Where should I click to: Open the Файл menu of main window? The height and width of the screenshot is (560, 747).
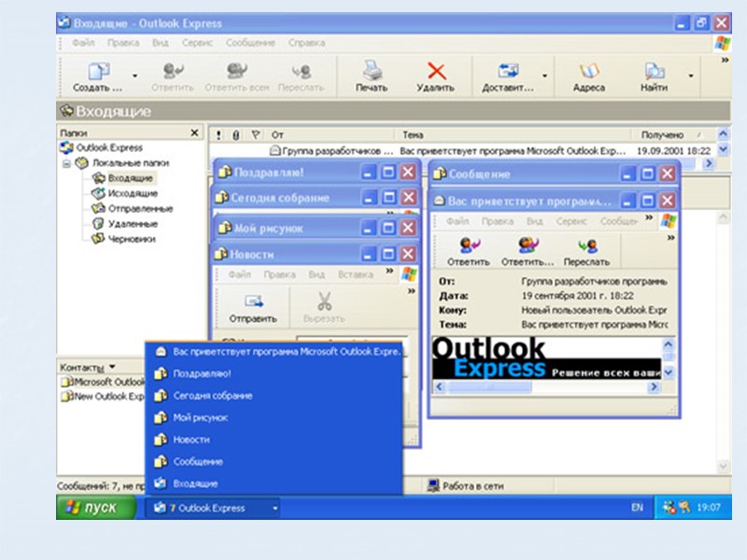[83, 43]
